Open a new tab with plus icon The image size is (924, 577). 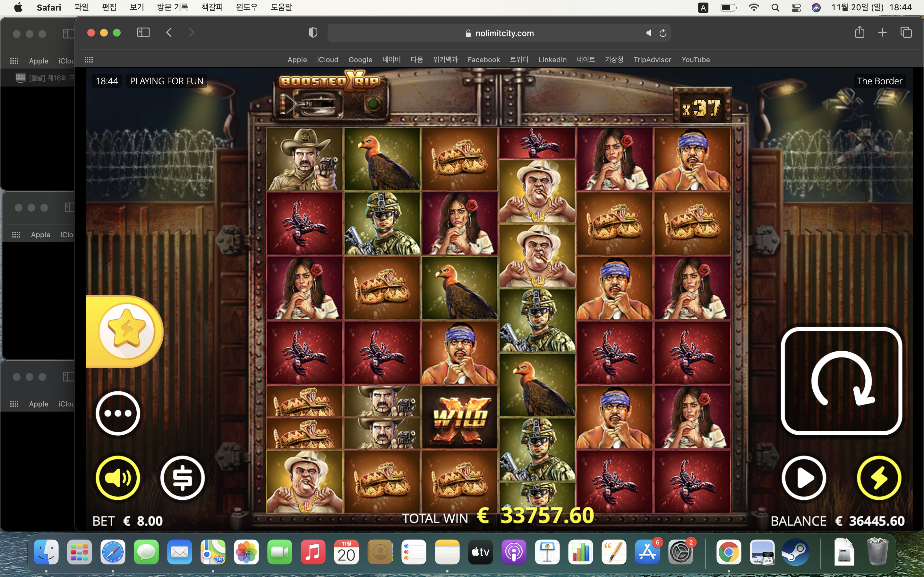tap(882, 32)
